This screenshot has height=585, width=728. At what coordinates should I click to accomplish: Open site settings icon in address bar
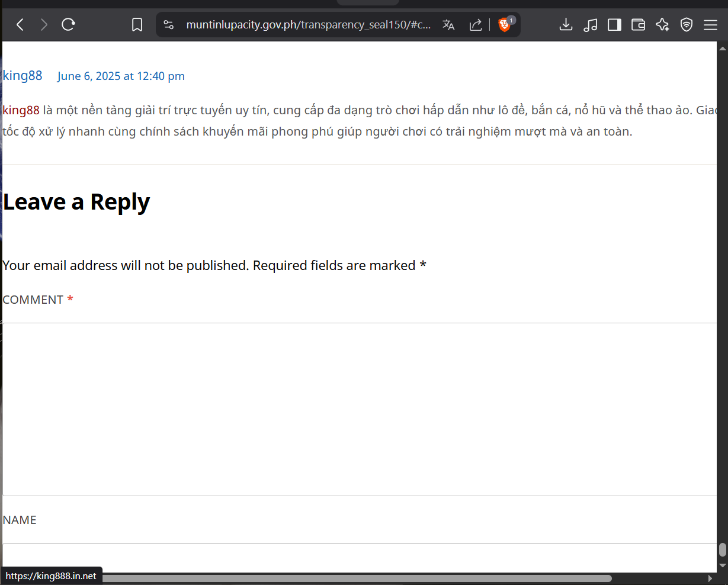click(x=169, y=24)
